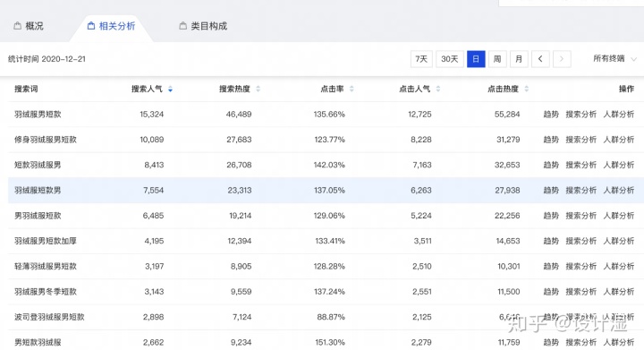The image size is (644, 350).
Task: Open 趋势 for 羽绒服男冬季短款
Action: pyautogui.click(x=551, y=292)
